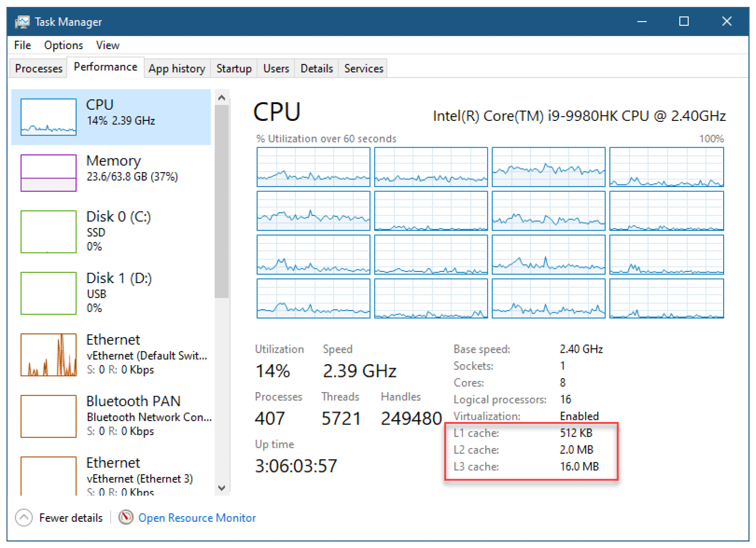Select the Memory usage thumbnail graph
This screenshot has height=548, width=756.
pos(49,173)
